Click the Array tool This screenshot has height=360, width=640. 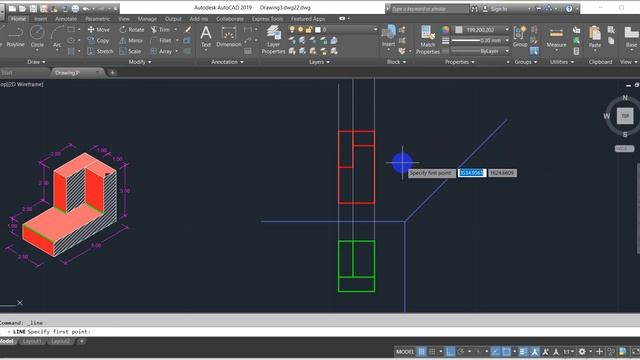pos(161,51)
